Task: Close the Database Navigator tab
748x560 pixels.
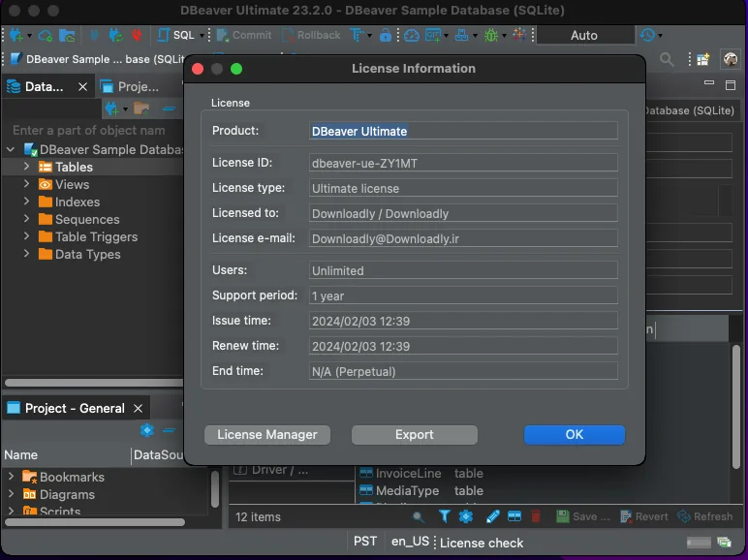Action: pyautogui.click(x=82, y=87)
